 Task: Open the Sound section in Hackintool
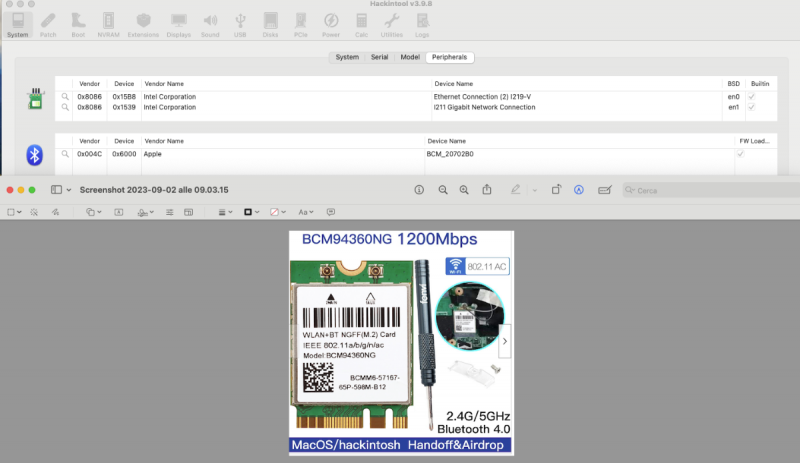[x=210, y=25]
